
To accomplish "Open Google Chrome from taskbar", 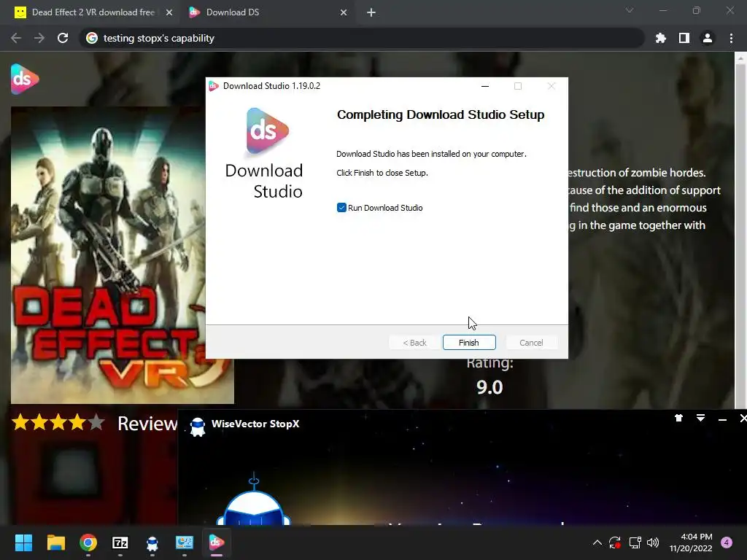I will coord(88,542).
